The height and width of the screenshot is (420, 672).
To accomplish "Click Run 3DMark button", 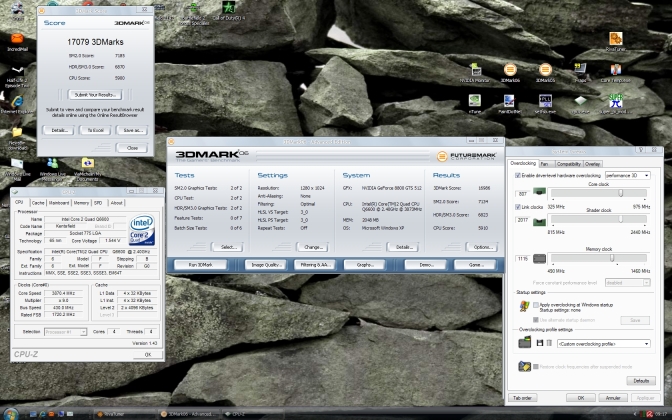I will 200,265.
